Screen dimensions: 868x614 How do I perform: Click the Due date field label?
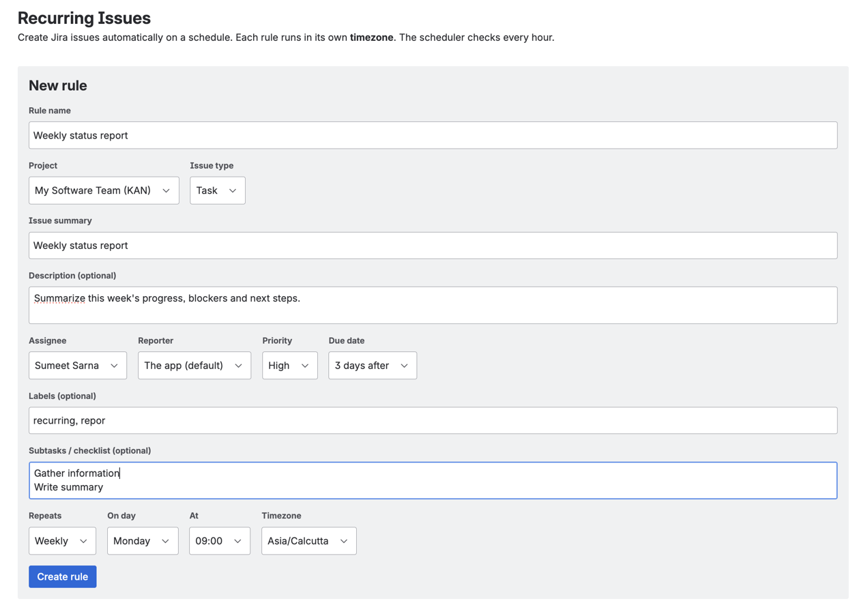(x=347, y=340)
